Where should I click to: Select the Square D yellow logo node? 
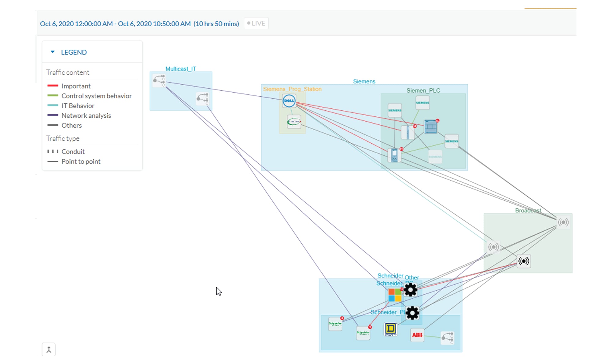pos(390,329)
